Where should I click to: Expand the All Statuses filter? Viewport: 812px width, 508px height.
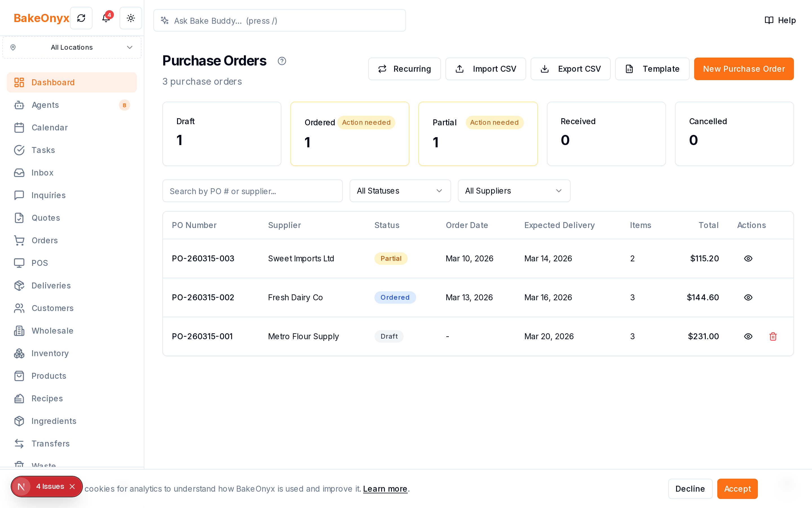click(400, 191)
